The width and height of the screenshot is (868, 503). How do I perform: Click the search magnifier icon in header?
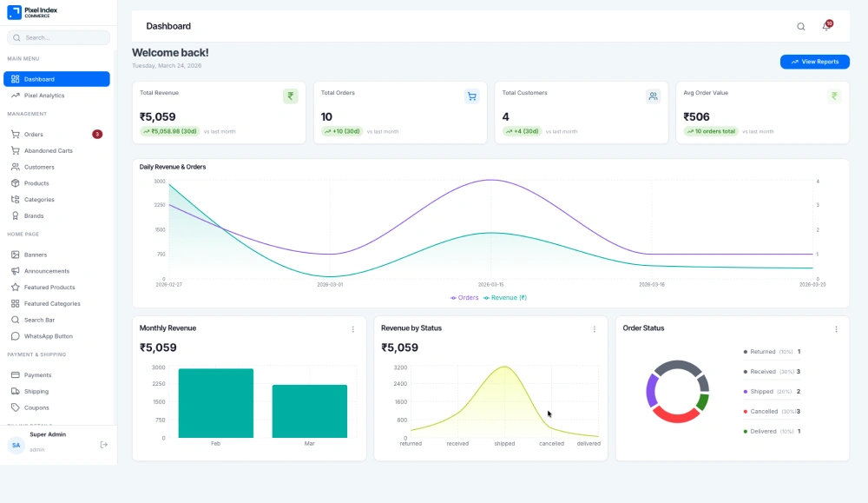[801, 26]
